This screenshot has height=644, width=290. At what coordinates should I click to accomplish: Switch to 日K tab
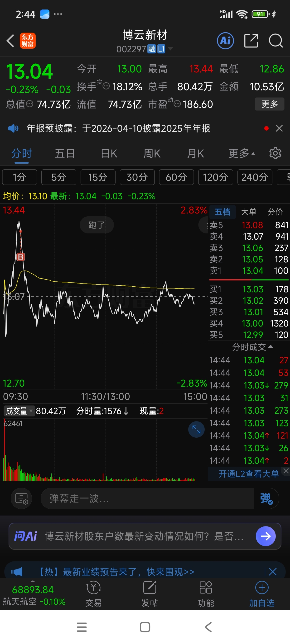109,153
